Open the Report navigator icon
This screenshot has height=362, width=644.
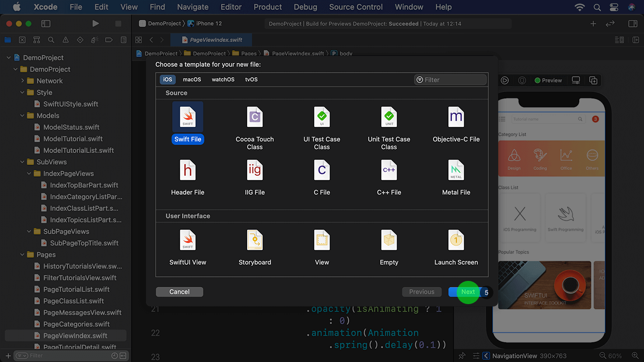pos(124,40)
